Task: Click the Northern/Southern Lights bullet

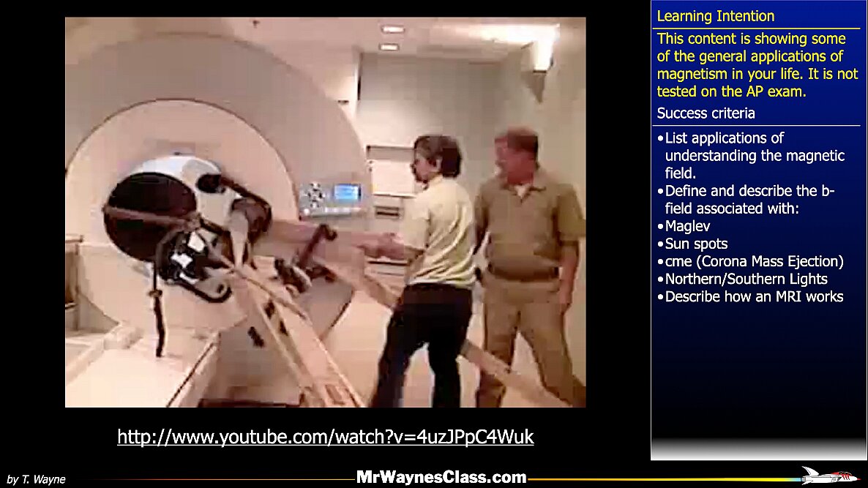Action: tap(746, 279)
